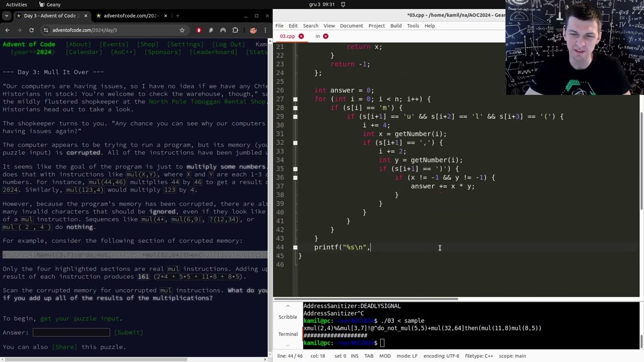
Task: Close the 'Day 3 - Advent of Code' tab
Action: (86, 16)
